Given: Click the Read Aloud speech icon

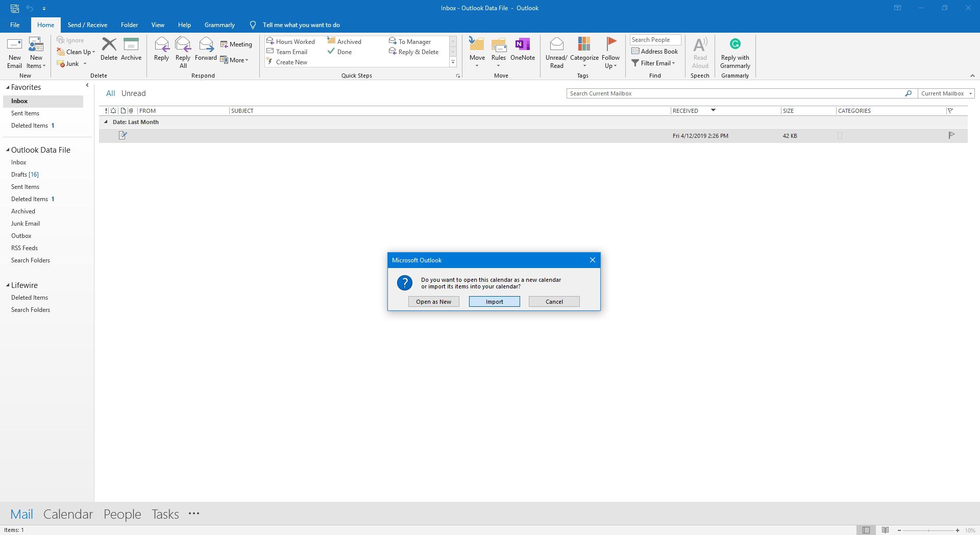Looking at the screenshot, I should click(700, 53).
